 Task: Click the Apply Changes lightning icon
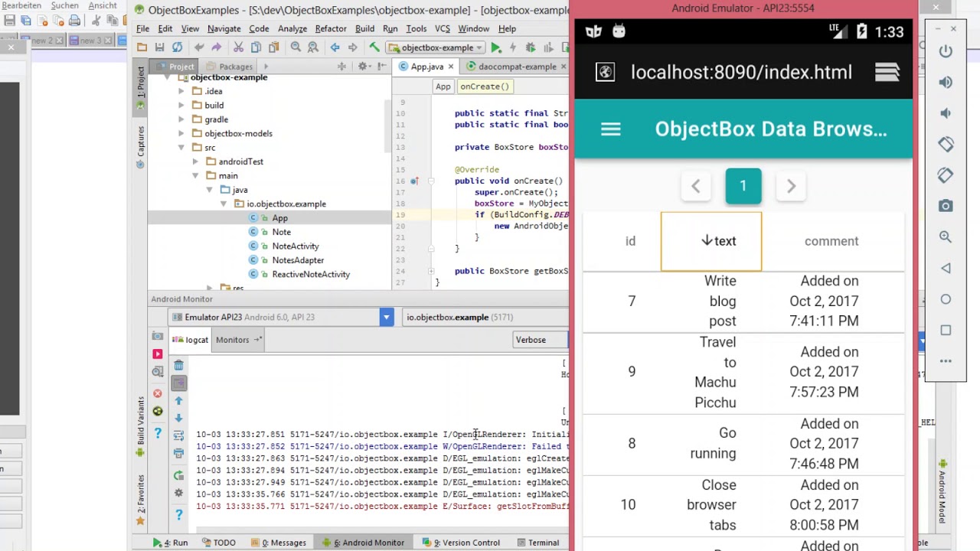point(513,47)
